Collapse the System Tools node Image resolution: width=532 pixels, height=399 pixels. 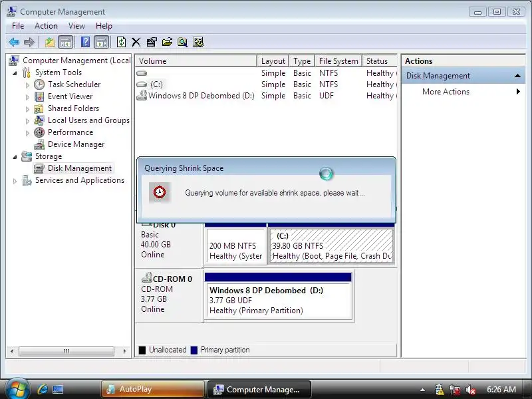click(15, 73)
